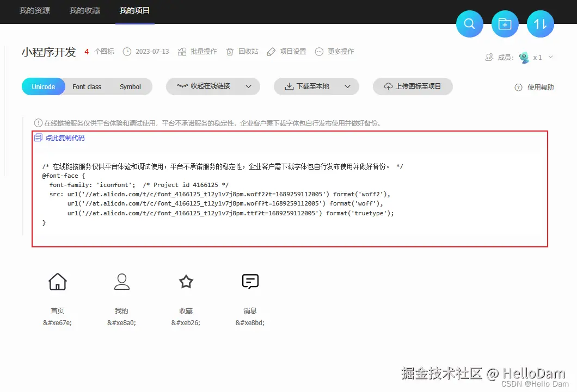This screenshot has height=392, width=577.
Task: Open the search panel via magnifier icon
Action: coord(469,23)
